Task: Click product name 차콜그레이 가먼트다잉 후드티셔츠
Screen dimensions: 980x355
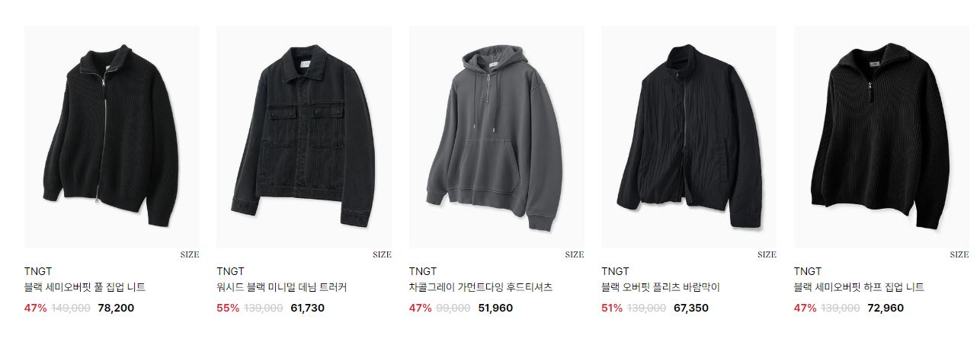Action: coord(480,288)
